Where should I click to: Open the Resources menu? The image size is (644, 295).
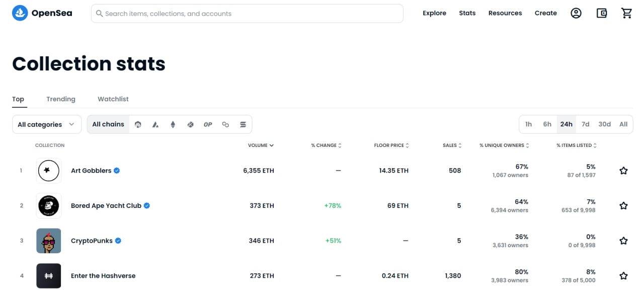[x=505, y=13]
